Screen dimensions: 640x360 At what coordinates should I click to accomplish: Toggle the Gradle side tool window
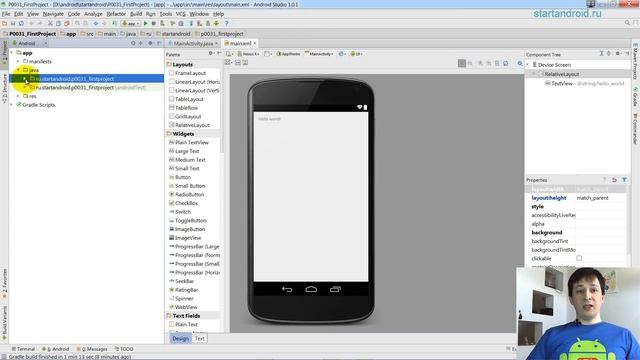point(636,97)
